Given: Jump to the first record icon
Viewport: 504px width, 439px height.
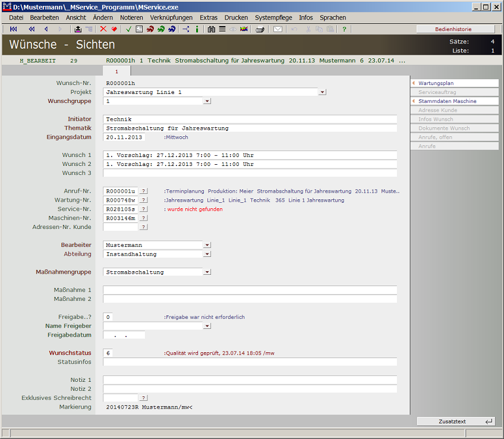Looking at the screenshot, I should click(x=14, y=29).
